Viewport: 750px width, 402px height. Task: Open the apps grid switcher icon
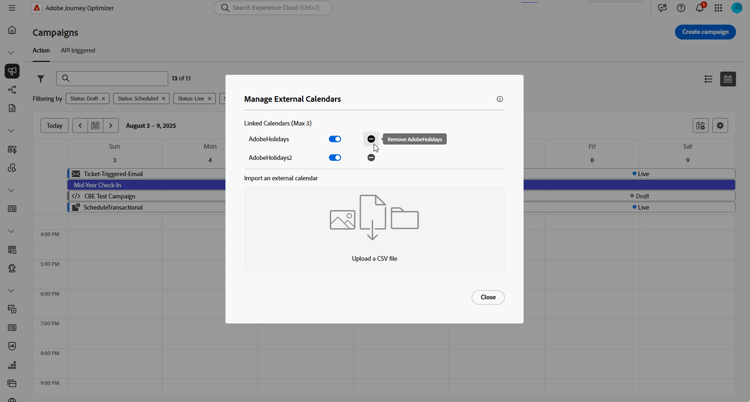click(x=718, y=8)
